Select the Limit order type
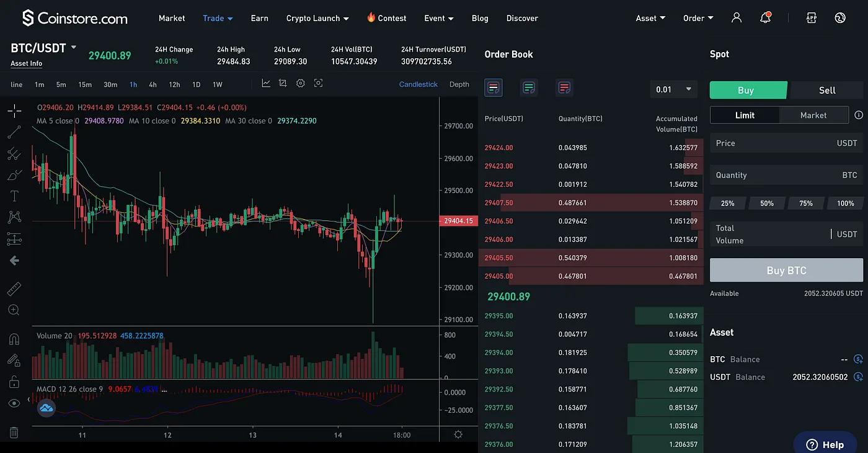 click(745, 115)
